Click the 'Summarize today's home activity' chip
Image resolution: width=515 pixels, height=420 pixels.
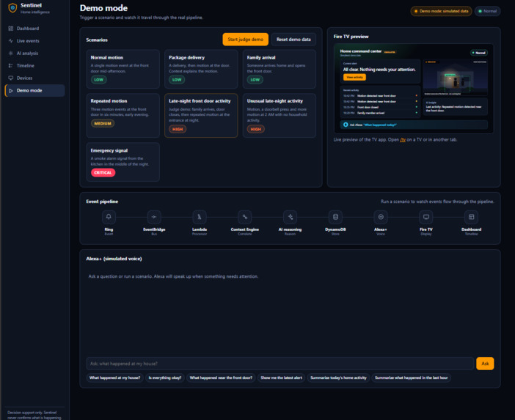338,377
